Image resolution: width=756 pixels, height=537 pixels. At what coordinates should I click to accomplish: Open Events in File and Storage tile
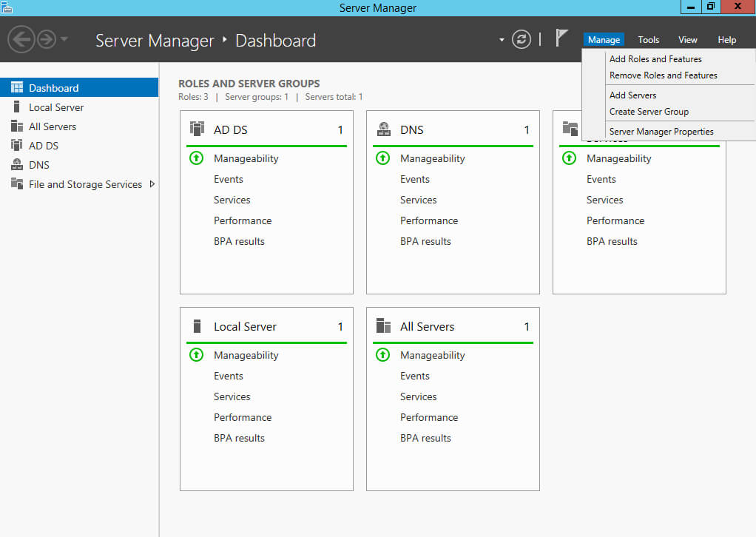pyautogui.click(x=601, y=179)
